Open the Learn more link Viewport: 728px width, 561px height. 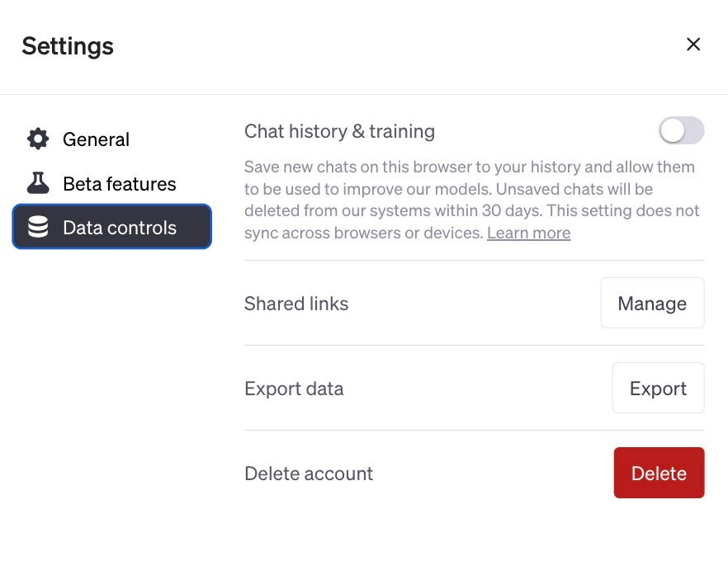click(x=528, y=233)
